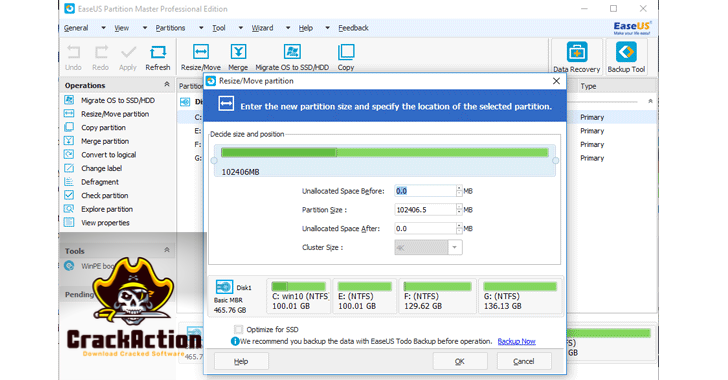Click the Redo toolbar icon
Viewport: 728px width, 380px height.
[101, 52]
